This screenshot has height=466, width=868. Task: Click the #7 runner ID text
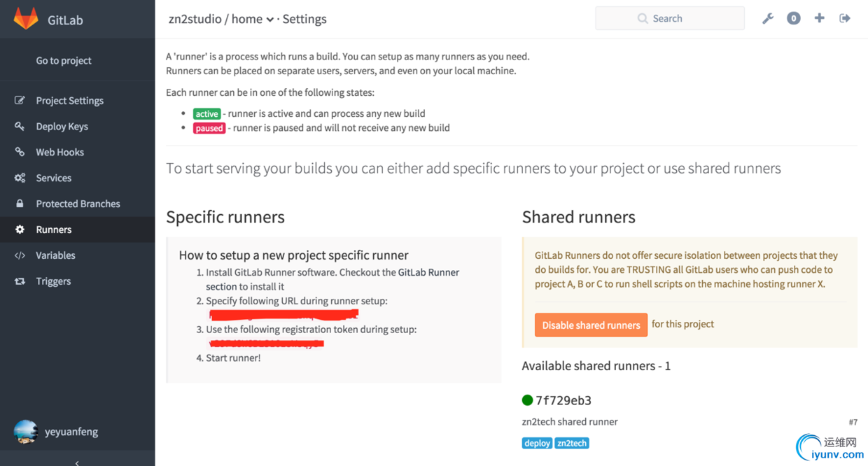[x=853, y=423]
